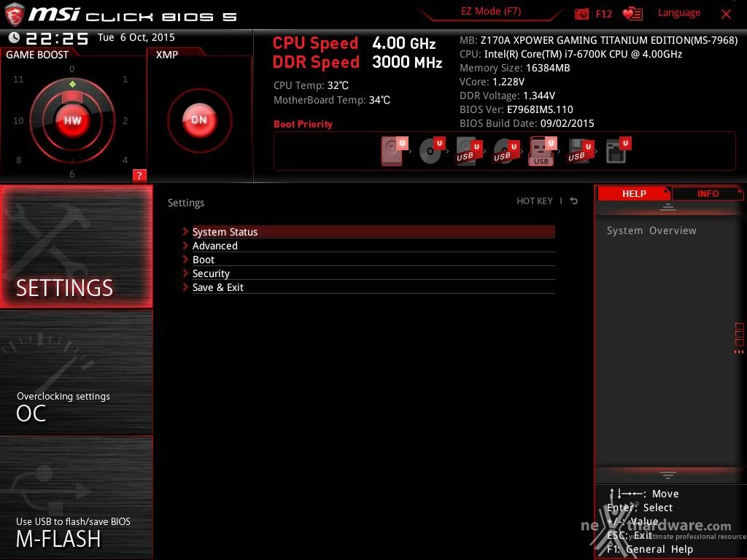Screen dimensions: 747x560
Task: Switch to EZ Mode (F7)
Action: pyautogui.click(x=491, y=12)
